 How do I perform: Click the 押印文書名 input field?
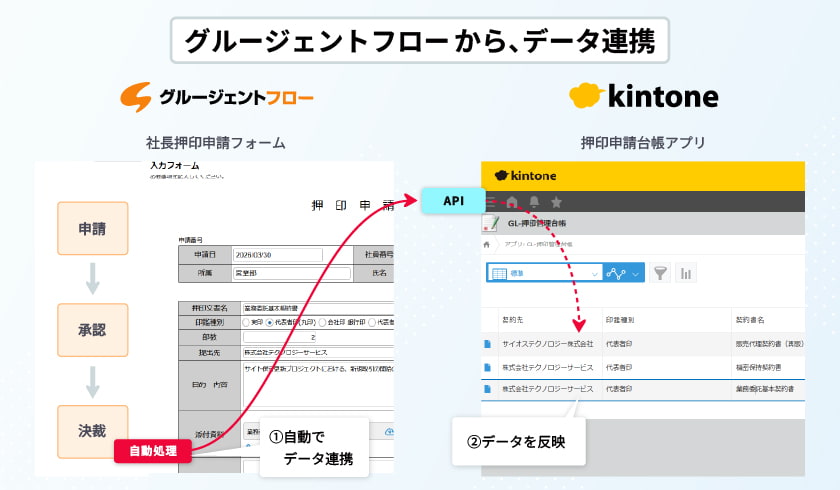pyautogui.click(x=318, y=308)
